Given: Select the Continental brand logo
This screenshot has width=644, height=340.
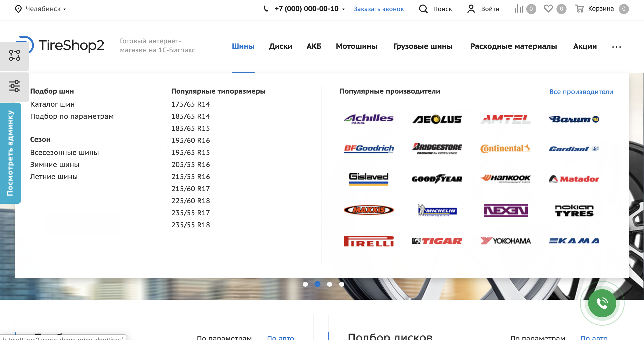Looking at the screenshot, I should [x=506, y=149].
